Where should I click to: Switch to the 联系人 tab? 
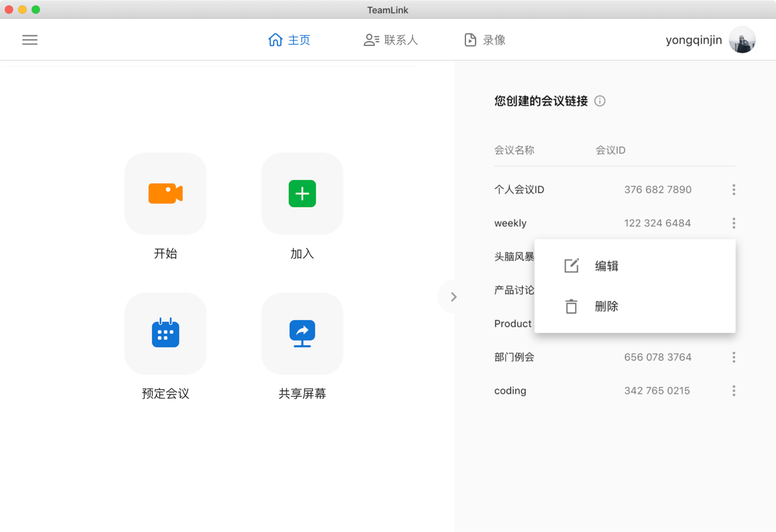(x=391, y=40)
